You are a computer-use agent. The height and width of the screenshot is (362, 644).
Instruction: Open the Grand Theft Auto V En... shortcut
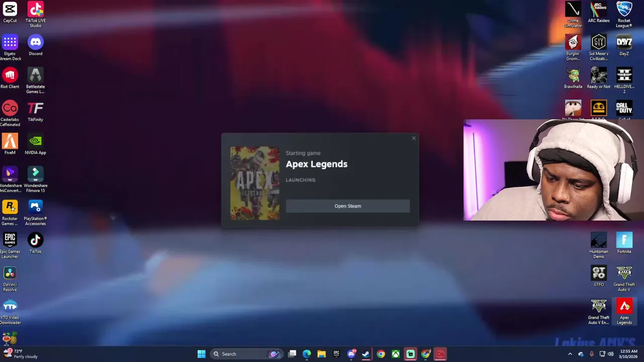click(x=599, y=312)
